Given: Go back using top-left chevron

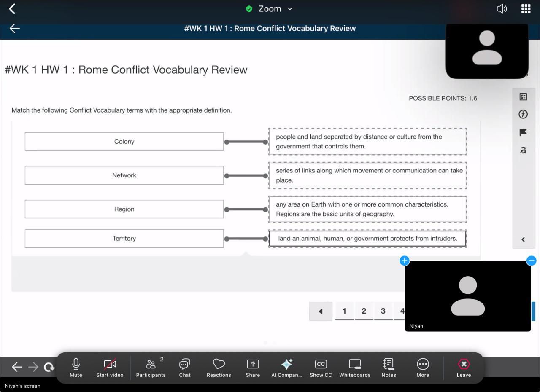Looking at the screenshot, I should coord(12,9).
